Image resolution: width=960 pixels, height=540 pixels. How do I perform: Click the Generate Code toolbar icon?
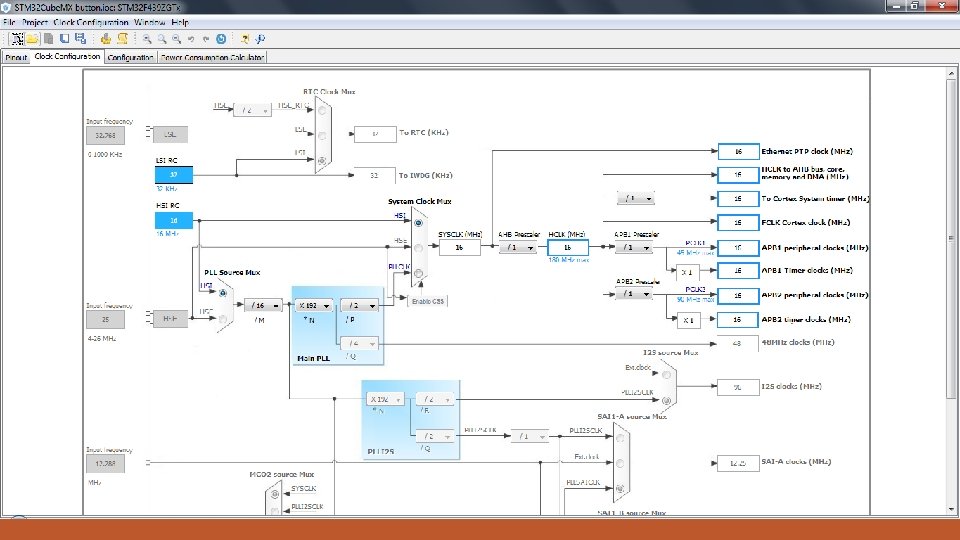coord(105,39)
